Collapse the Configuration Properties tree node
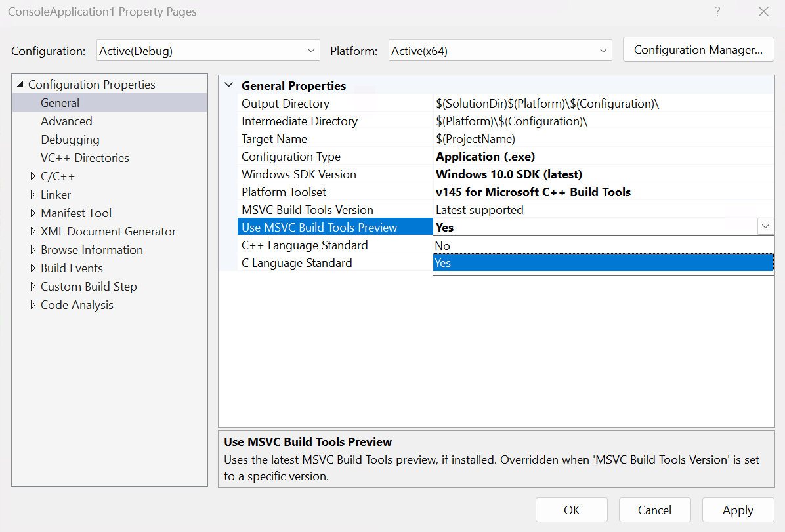The image size is (785, 532). point(20,84)
